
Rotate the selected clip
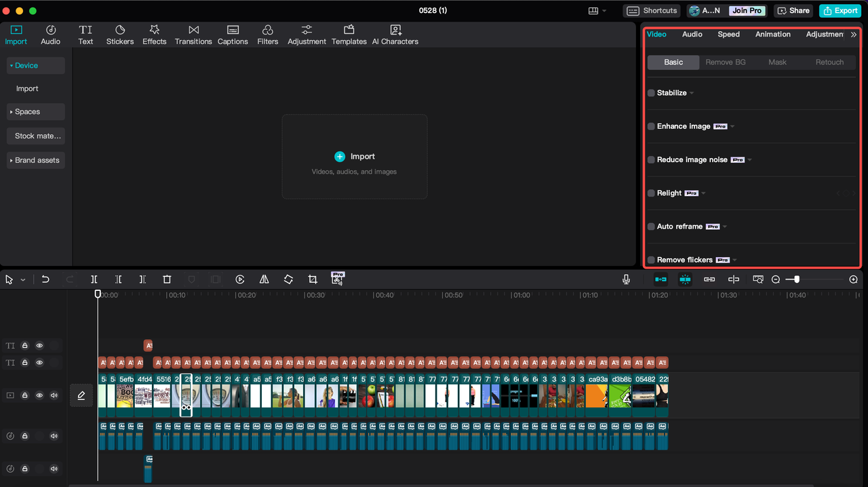tap(288, 279)
